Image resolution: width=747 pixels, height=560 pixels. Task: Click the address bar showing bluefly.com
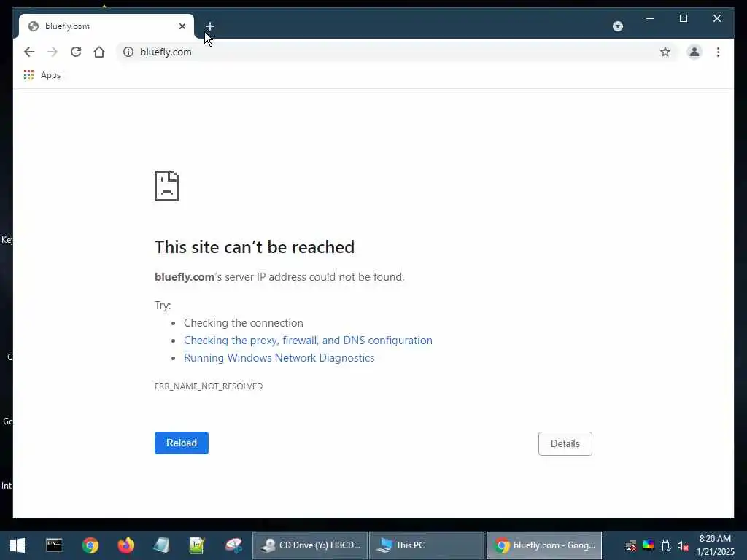point(395,52)
